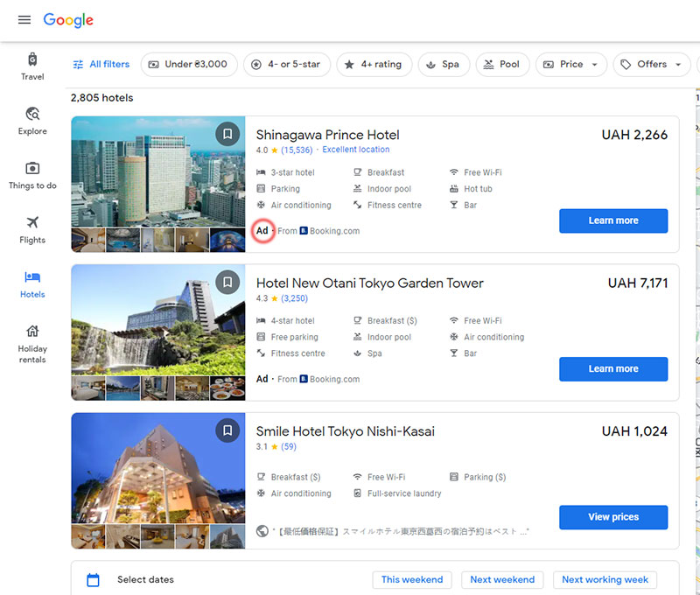Click Hot tub amenity on Shinagawa Prince
The height and width of the screenshot is (595, 700).
(x=471, y=189)
